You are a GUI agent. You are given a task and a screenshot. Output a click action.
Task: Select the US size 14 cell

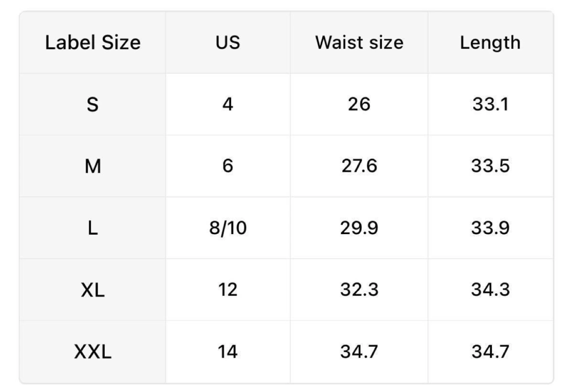pyautogui.click(x=228, y=352)
